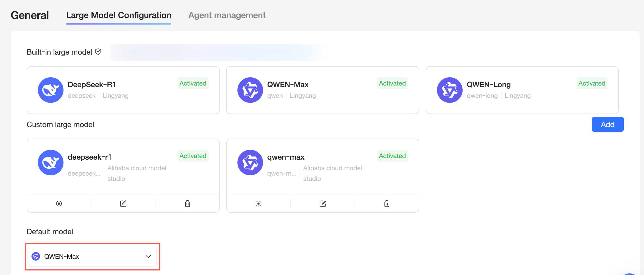Click truncated 'deepseek...' identifier text
The image size is (644, 275).
(84, 173)
